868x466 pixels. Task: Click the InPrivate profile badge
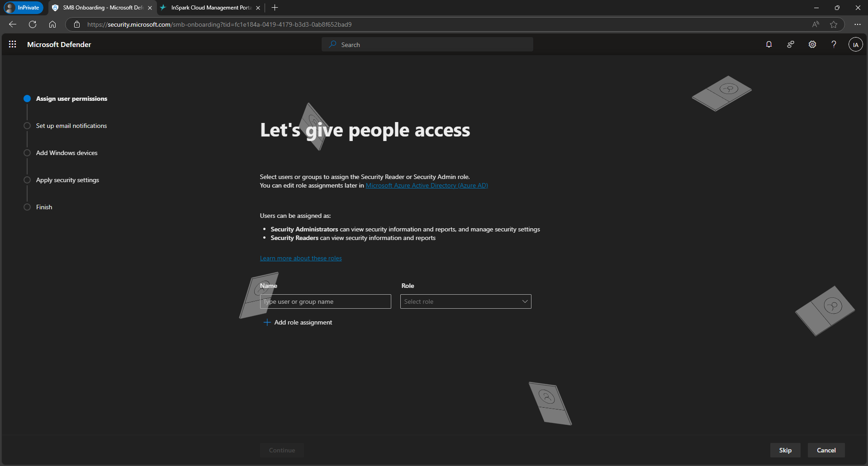[23, 8]
